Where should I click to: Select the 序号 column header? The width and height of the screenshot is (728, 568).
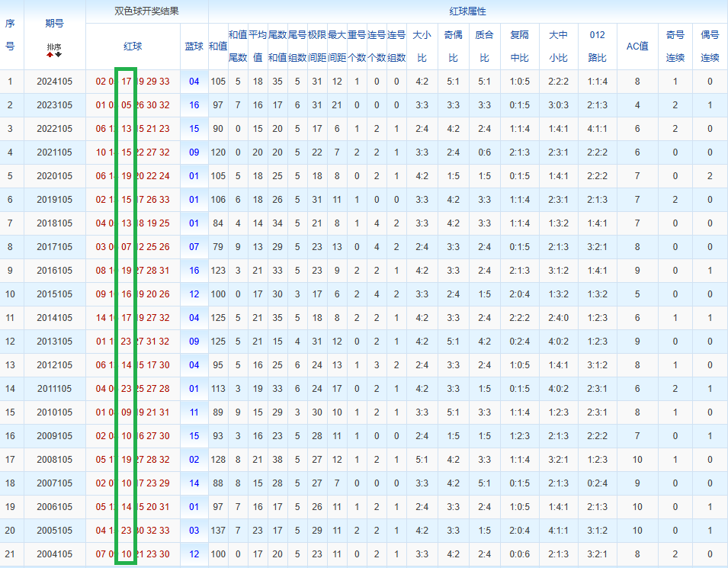pyautogui.click(x=10, y=35)
